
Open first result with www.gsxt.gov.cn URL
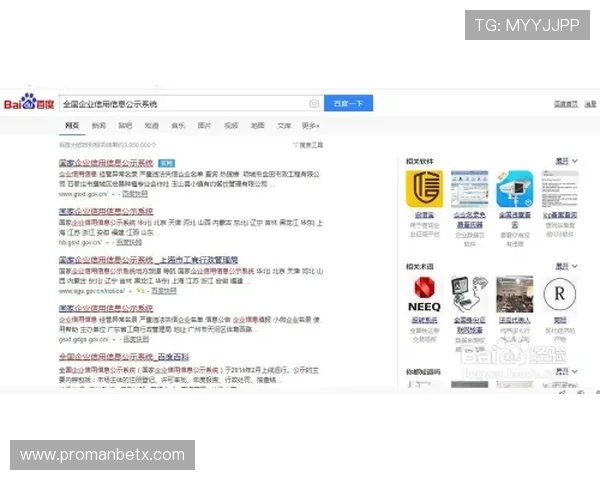click(x=106, y=163)
